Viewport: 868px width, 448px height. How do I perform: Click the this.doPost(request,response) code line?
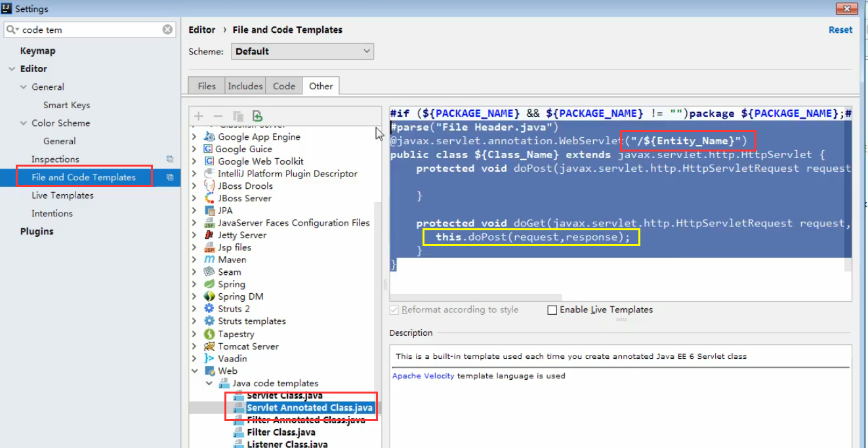(533, 237)
